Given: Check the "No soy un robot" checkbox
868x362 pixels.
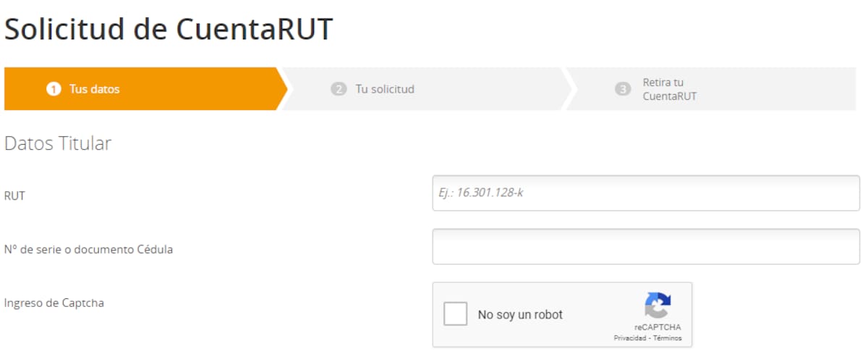Looking at the screenshot, I should pos(456,314).
